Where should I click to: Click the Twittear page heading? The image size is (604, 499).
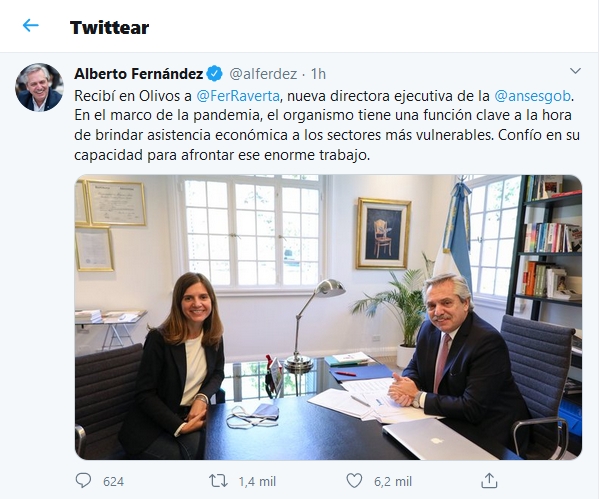(x=109, y=27)
